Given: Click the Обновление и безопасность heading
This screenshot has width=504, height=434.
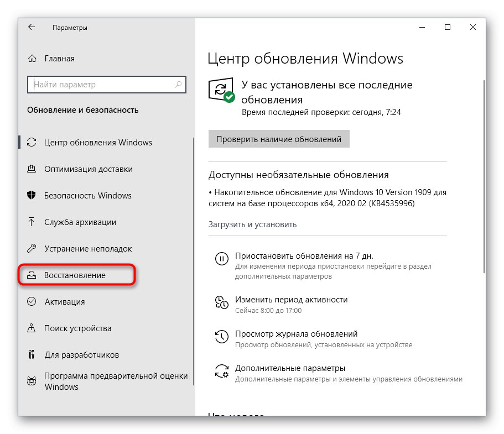Looking at the screenshot, I should 82,110.
